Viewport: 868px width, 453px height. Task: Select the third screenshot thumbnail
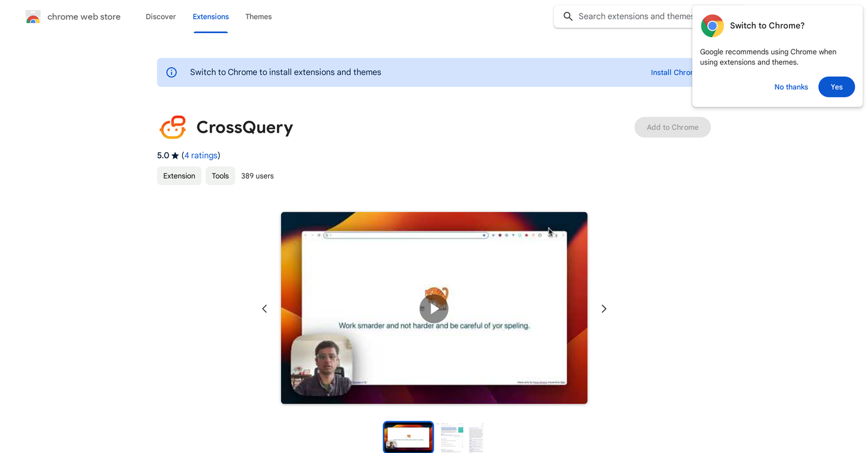476,438
